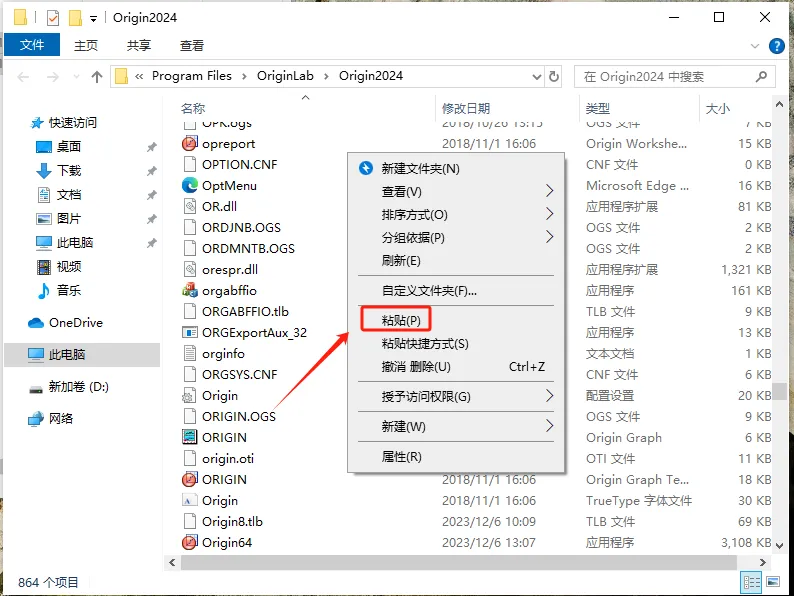
Task: Choose 撤消 删除(U) menu entry
Action: [456, 367]
